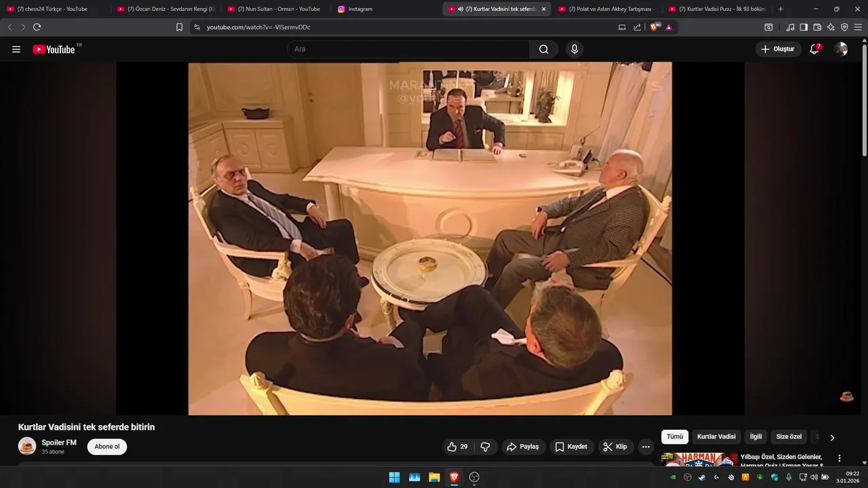Go back in browser history
This screenshot has width=868, height=488.
[9, 27]
